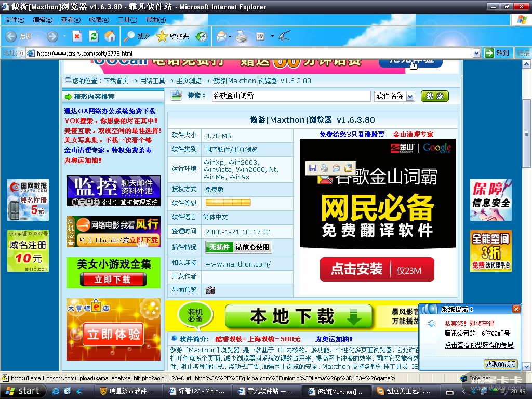Click the 本地下载 download button
532x399 pixels.
coord(299,316)
